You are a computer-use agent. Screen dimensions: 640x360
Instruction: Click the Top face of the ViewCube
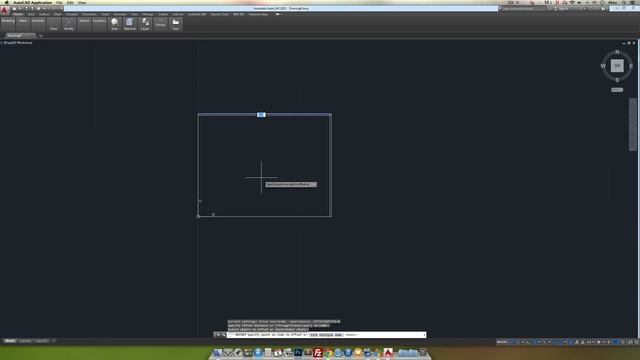pyautogui.click(x=617, y=65)
